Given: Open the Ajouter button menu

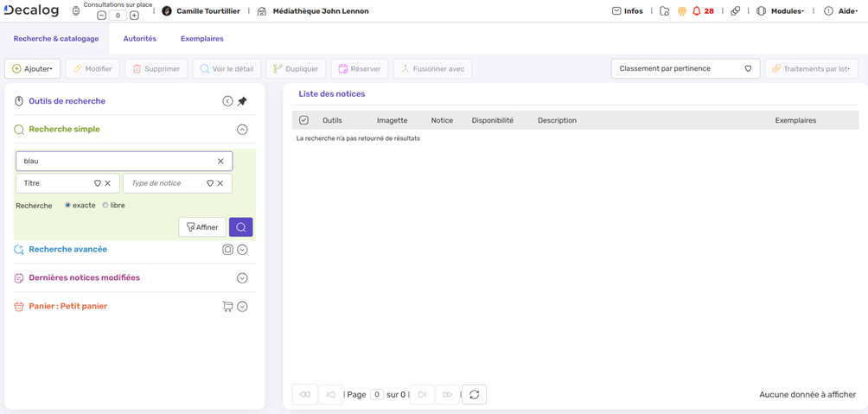Looking at the screenshot, I should [x=33, y=68].
